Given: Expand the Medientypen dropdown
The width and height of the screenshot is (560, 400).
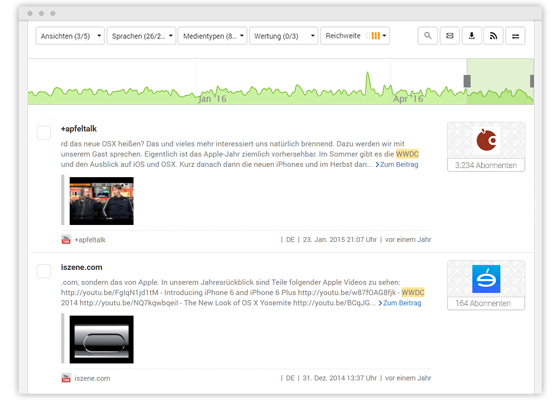Looking at the screenshot, I should tap(212, 36).
